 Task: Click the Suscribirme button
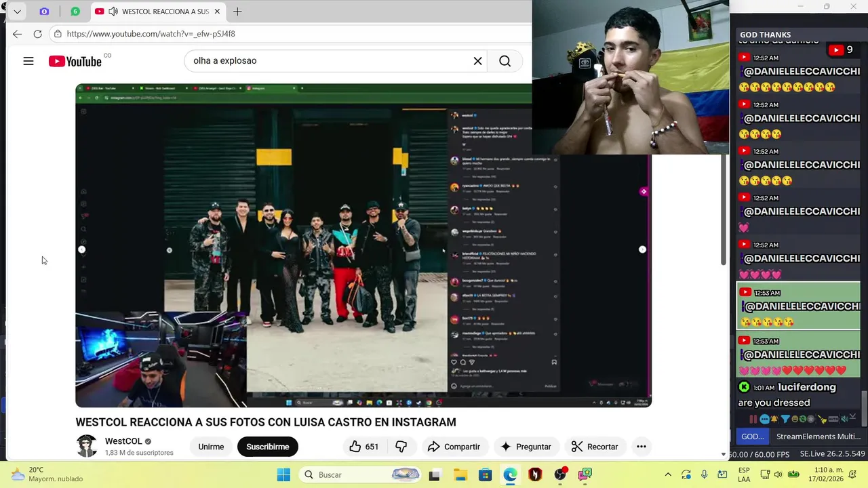pos(268,447)
